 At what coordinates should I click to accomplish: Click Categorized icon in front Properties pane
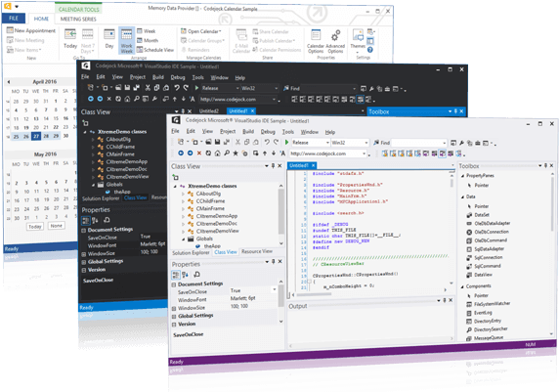(176, 275)
